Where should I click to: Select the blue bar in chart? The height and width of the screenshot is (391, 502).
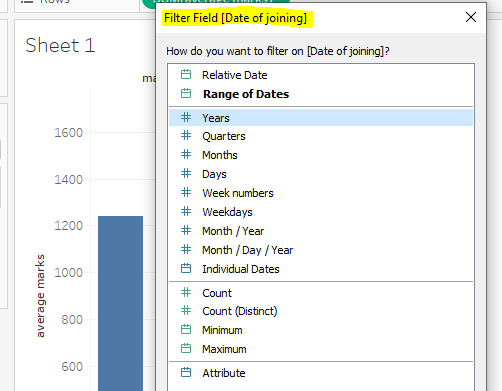(x=120, y=303)
